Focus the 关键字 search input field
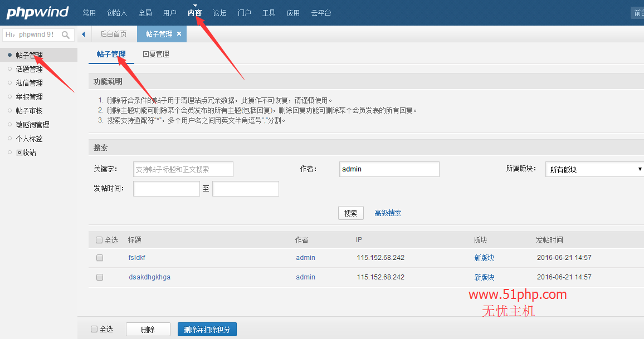The width and height of the screenshot is (644, 339). pos(183,169)
